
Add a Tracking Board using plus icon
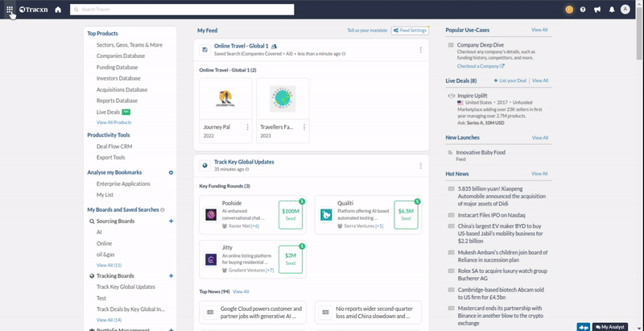[x=171, y=276]
